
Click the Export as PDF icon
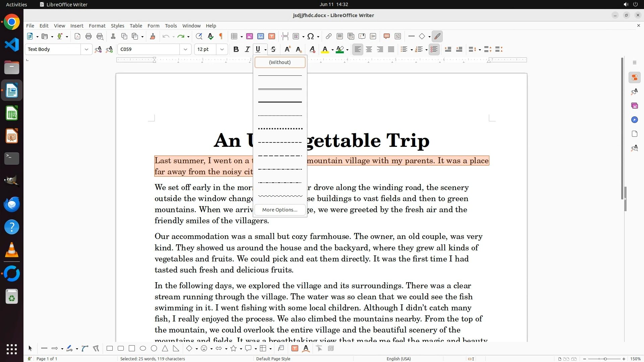[x=77, y=37]
